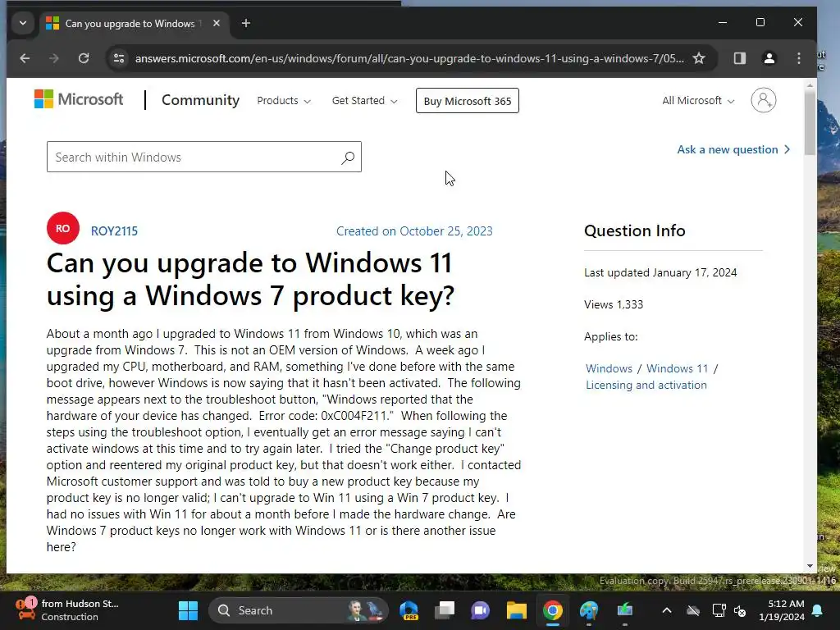
Task: Open a new browser tab
Action: [x=246, y=23]
